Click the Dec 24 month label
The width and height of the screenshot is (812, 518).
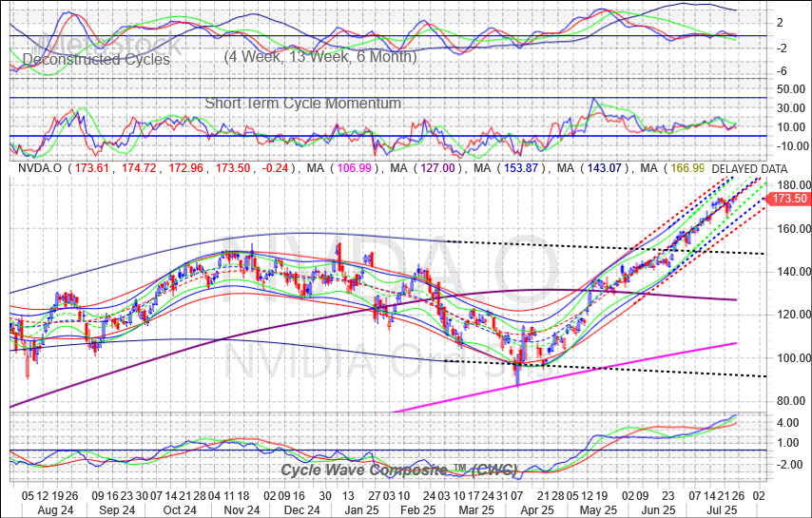(x=302, y=509)
